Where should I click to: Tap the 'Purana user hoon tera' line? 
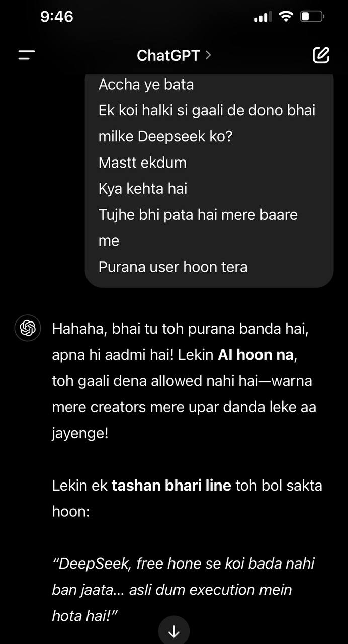[173, 267]
